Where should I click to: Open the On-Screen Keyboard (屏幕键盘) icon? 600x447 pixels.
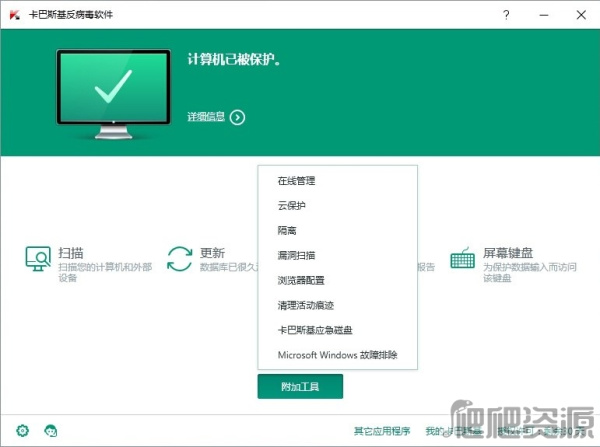tap(463, 259)
